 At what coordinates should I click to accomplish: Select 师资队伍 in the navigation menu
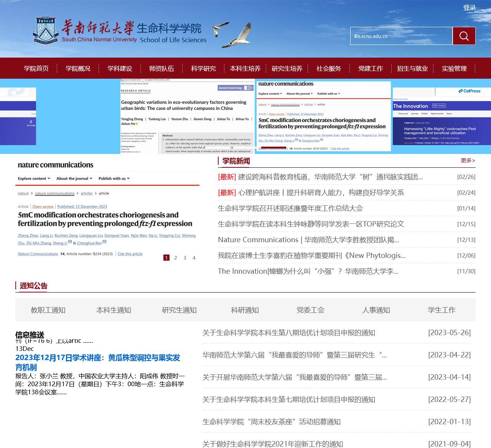[x=161, y=68]
